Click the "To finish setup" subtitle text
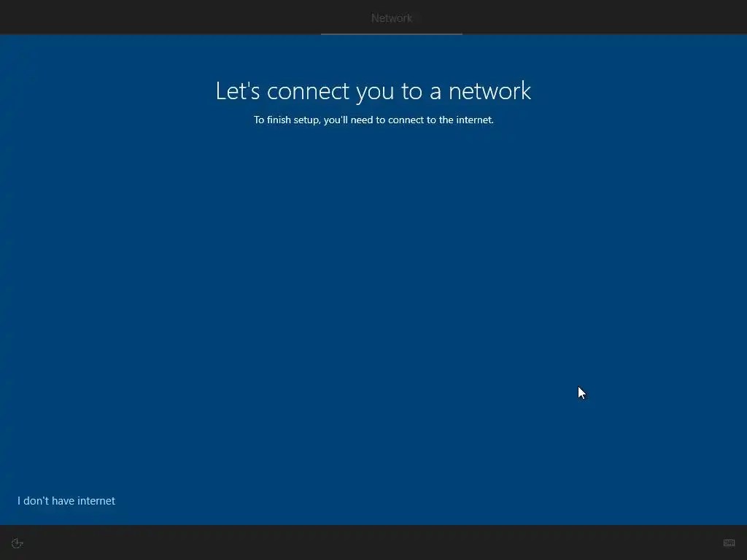 coord(373,120)
